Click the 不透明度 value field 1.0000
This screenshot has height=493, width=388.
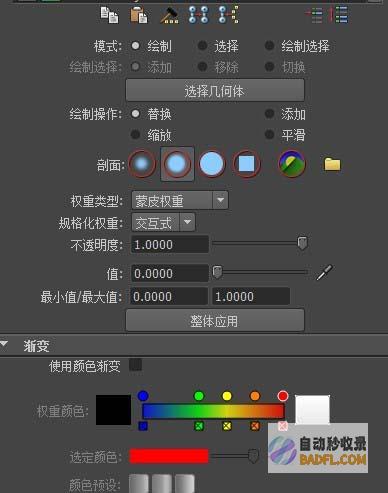(170, 244)
